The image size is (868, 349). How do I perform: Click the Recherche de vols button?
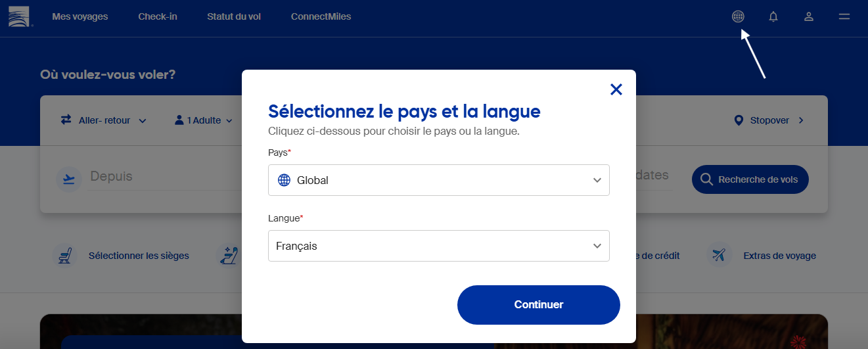[x=750, y=179]
